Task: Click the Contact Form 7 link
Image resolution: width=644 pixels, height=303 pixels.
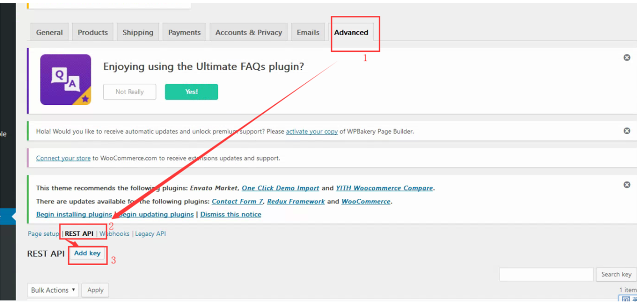Action: (237, 202)
